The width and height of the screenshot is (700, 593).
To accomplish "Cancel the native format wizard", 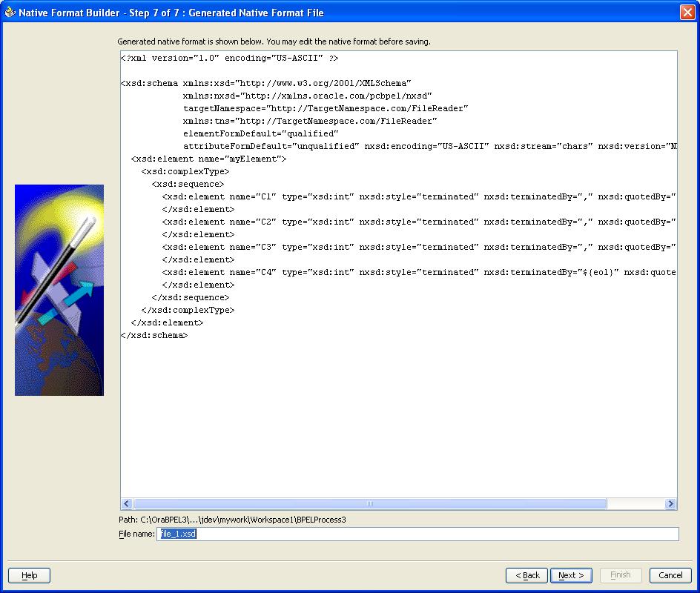I will 670,575.
